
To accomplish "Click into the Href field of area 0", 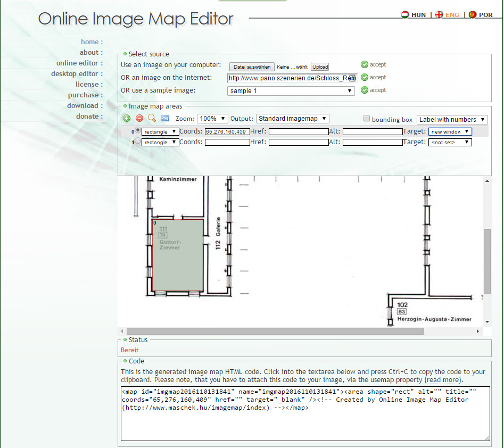I will pos(299,131).
